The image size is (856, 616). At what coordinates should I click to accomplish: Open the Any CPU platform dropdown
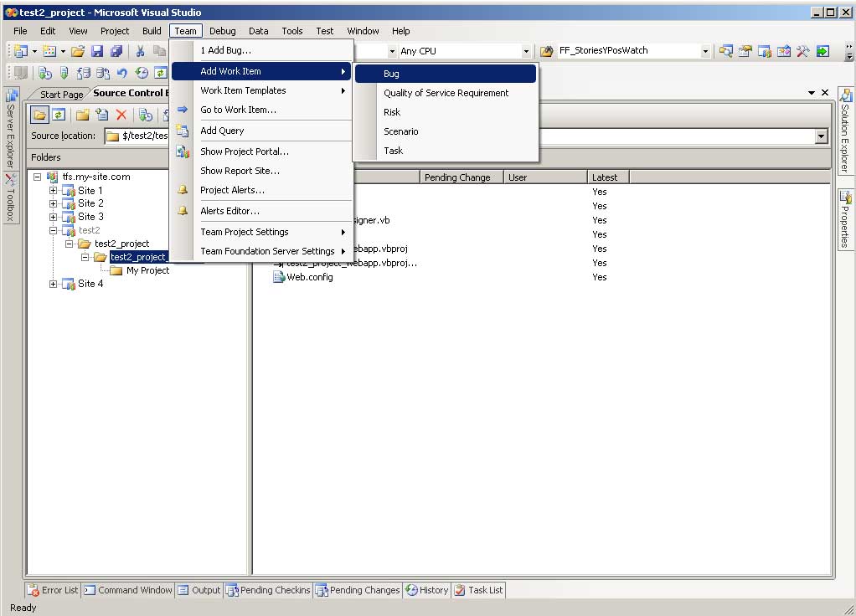[526, 51]
